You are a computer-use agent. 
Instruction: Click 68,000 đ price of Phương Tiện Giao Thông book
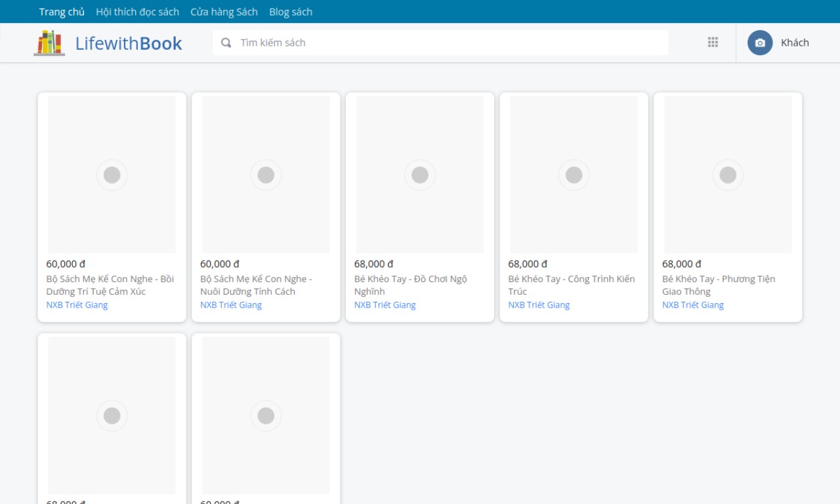click(x=682, y=264)
